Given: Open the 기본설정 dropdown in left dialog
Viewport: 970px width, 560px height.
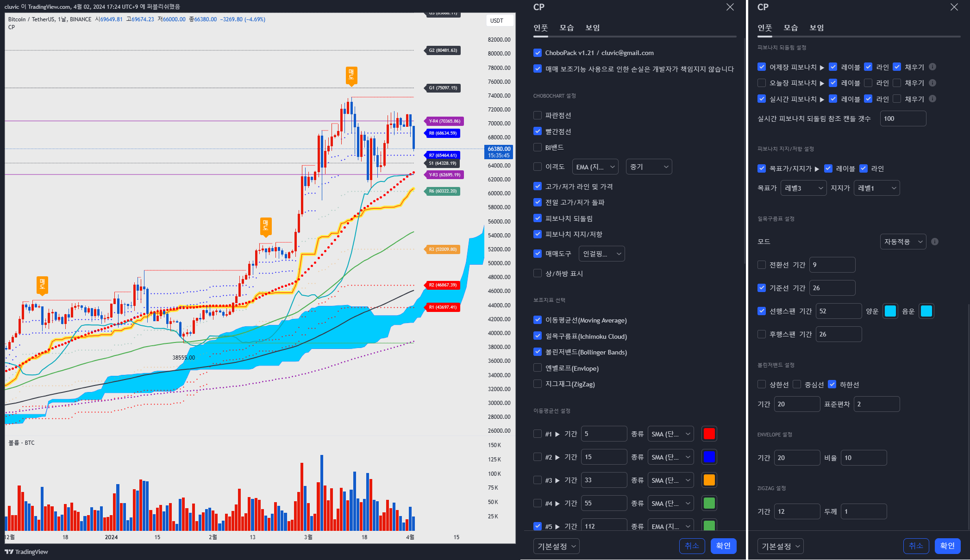Looking at the screenshot, I should click(x=557, y=546).
